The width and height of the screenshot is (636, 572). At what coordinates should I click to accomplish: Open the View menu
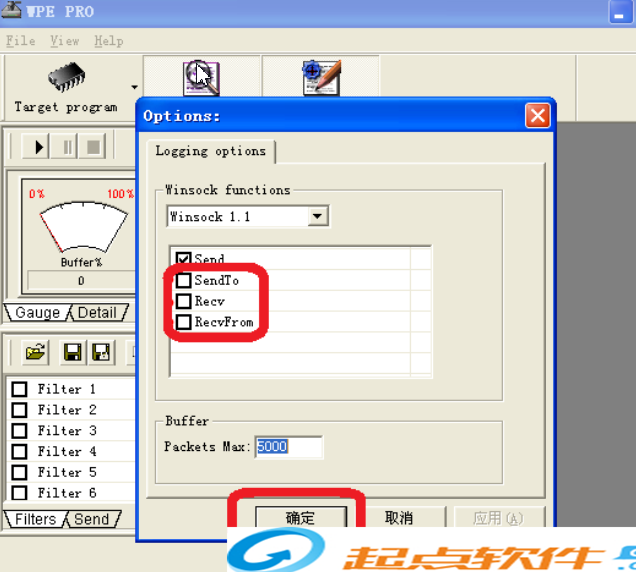tap(64, 41)
